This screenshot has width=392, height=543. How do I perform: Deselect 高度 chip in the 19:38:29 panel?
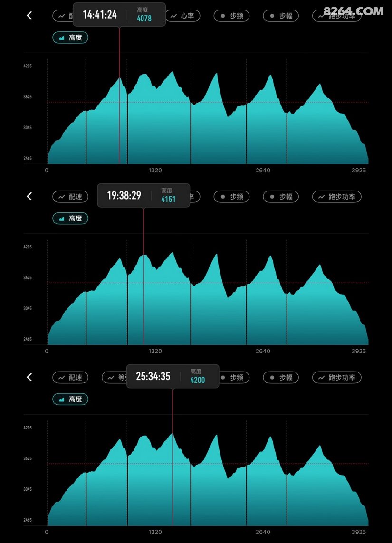[x=70, y=218]
